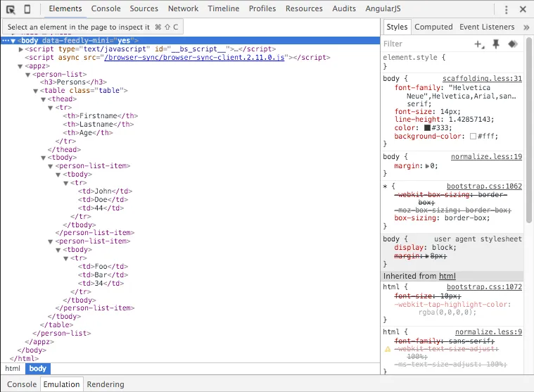Image resolution: width=534 pixels, height=392 pixels.
Task: Switch to the Network tab
Action: pyautogui.click(x=183, y=9)
